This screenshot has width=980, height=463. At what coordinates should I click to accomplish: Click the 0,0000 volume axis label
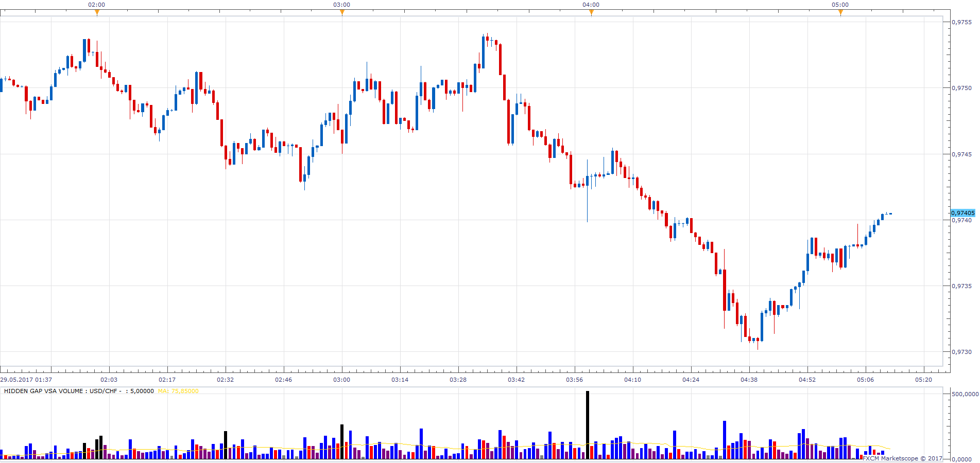(x=961, y=459)
